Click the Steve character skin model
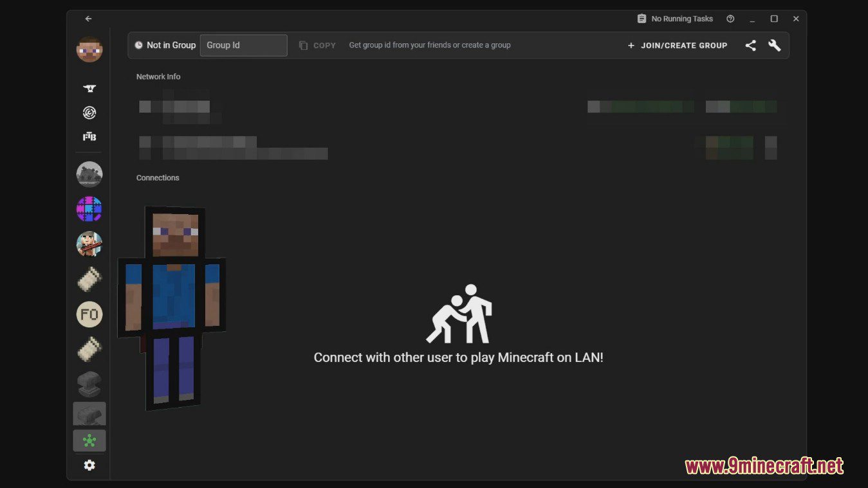Image resolution: width=868 pixels, height=488 pixels. (172, 308)
